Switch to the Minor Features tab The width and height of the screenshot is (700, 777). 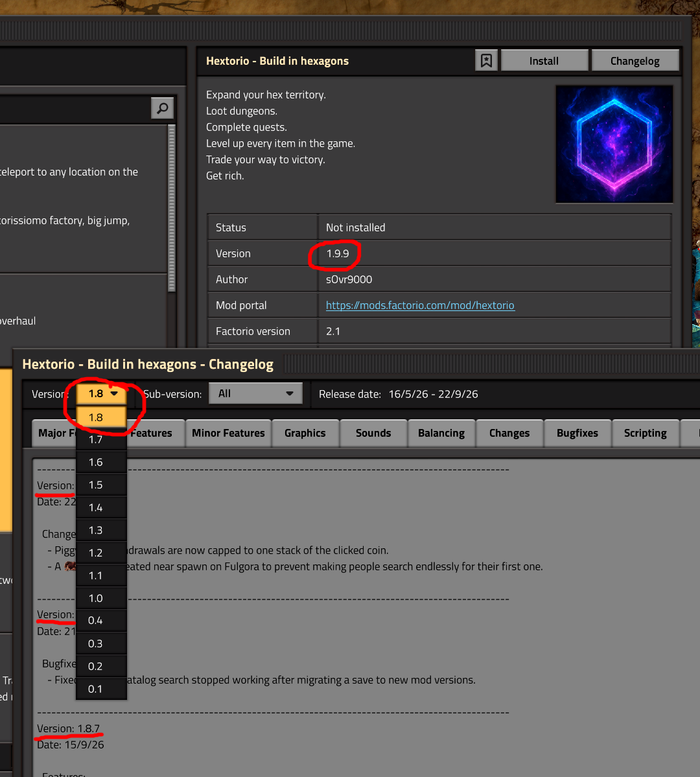click(x=229, y=433)
